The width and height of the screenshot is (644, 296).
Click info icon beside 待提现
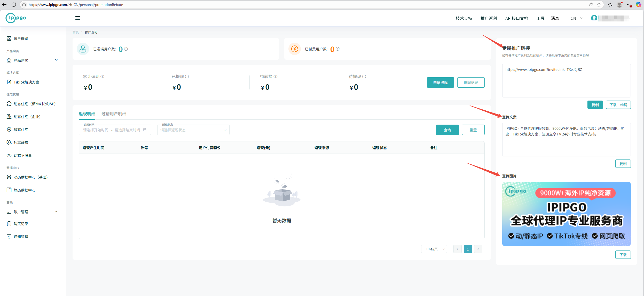click(x=364, y=77)
